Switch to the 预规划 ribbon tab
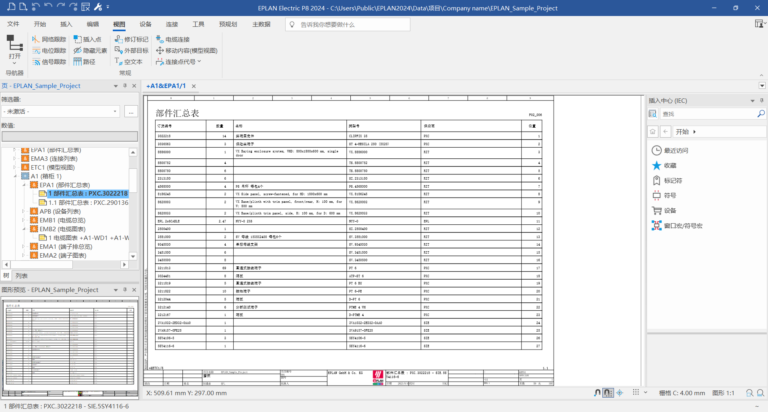The width and height of the screenshot is (768, 412). 228,24
